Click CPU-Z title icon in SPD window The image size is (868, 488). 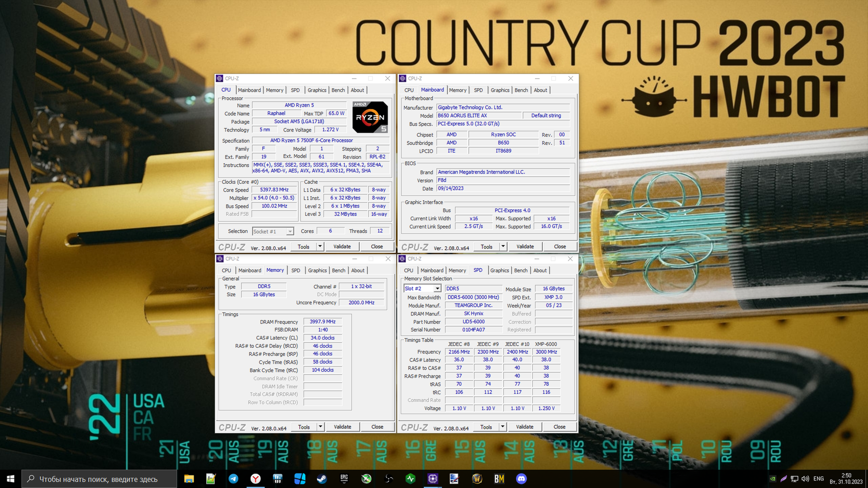pyautogui.click(x=402, y=258)
